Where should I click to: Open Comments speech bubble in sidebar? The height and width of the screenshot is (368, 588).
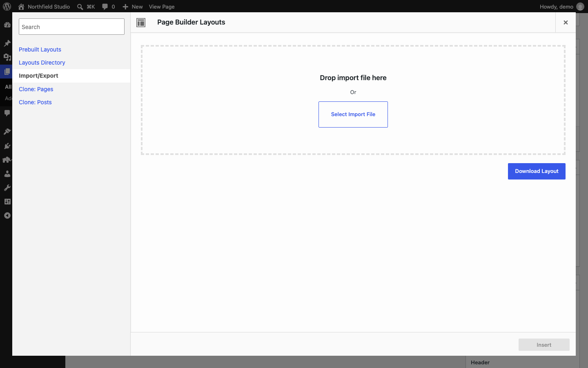(x=7, y=113)
